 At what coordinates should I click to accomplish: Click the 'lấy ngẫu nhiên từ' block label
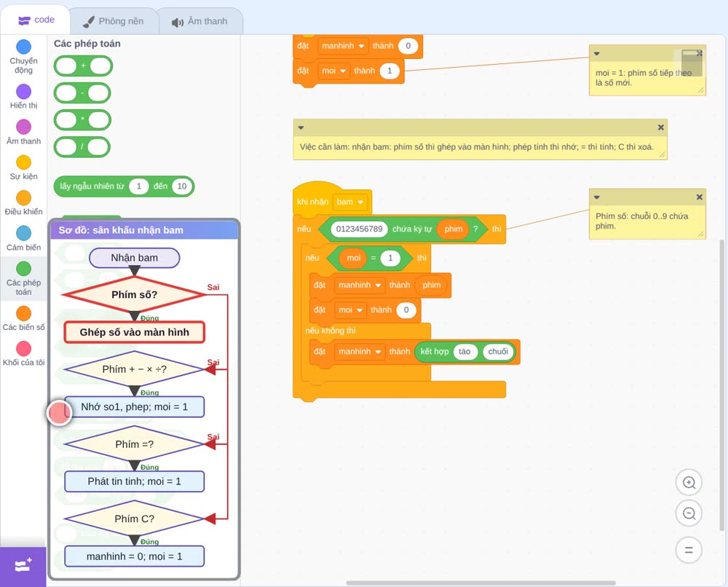92,186
